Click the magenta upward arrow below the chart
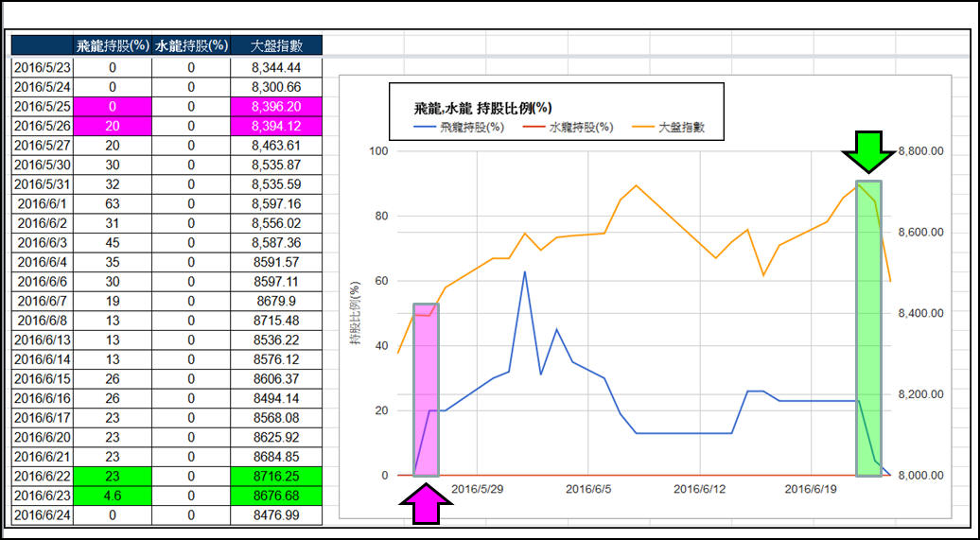The width and height of the screenshot is (980, 540). coord(425,502)
